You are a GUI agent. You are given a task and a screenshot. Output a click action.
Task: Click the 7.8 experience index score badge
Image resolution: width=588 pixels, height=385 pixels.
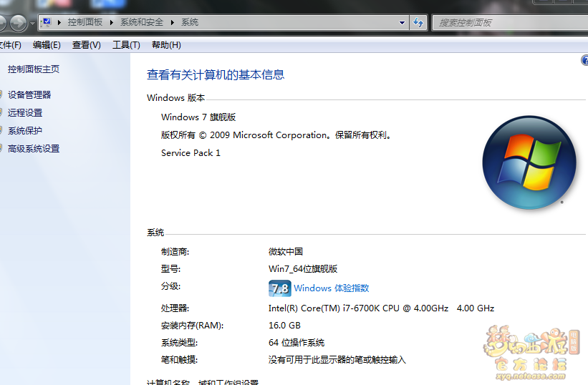280,288
